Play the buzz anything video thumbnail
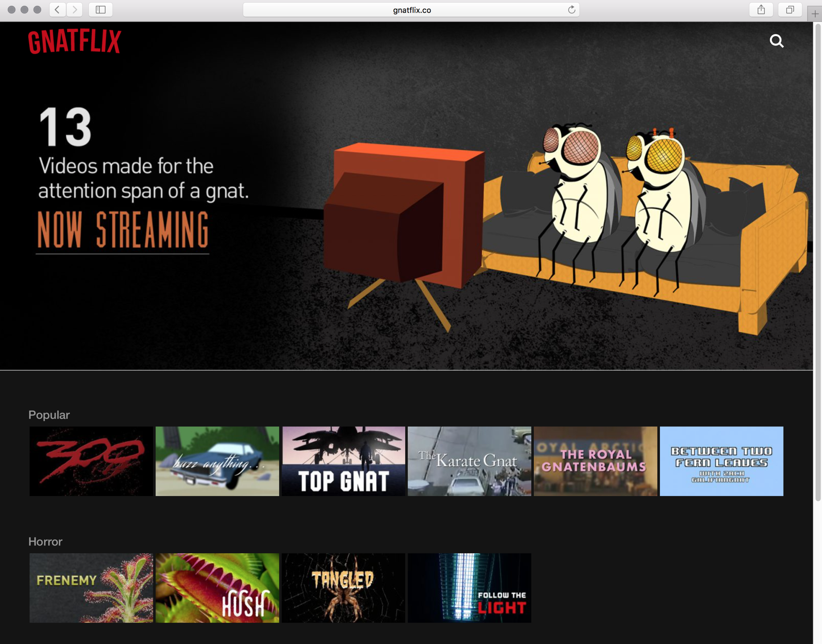The width and height of the screenshot is (822, 644). (217, 461)
